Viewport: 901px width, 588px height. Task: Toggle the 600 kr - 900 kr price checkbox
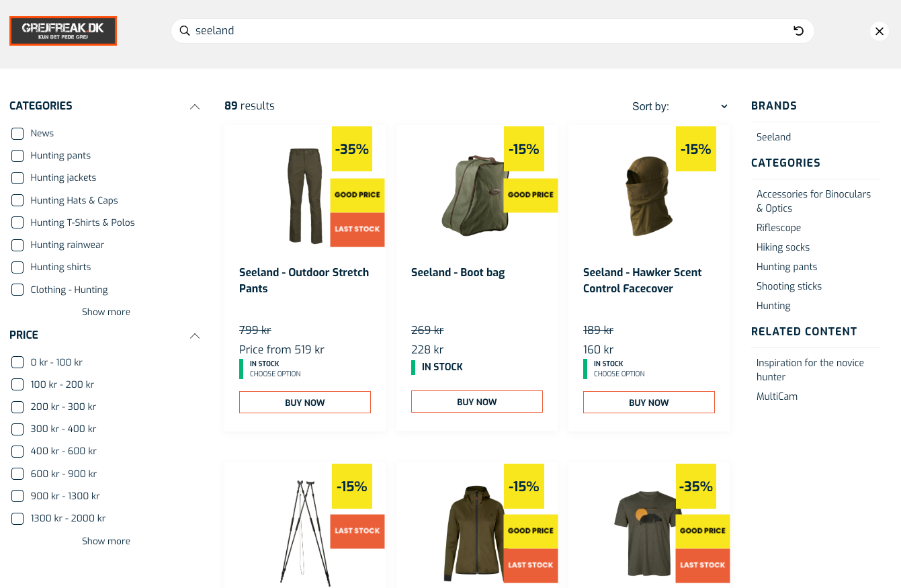[x=17, y=474]
